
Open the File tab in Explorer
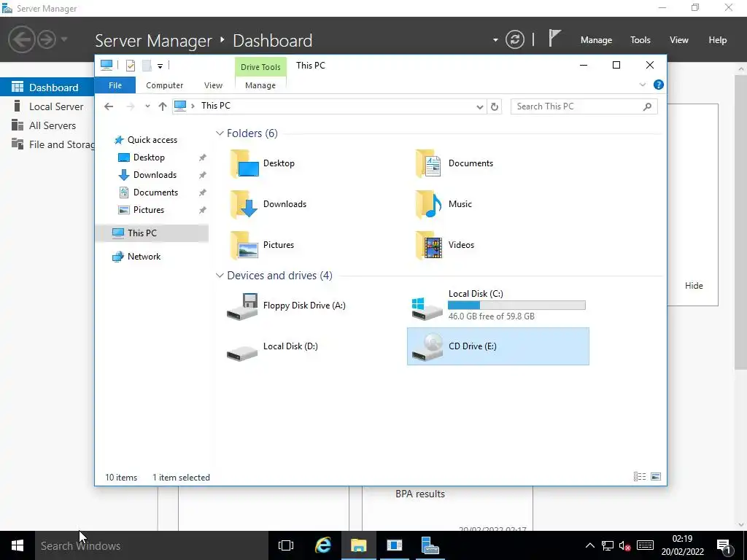click(x=115, y=85)
